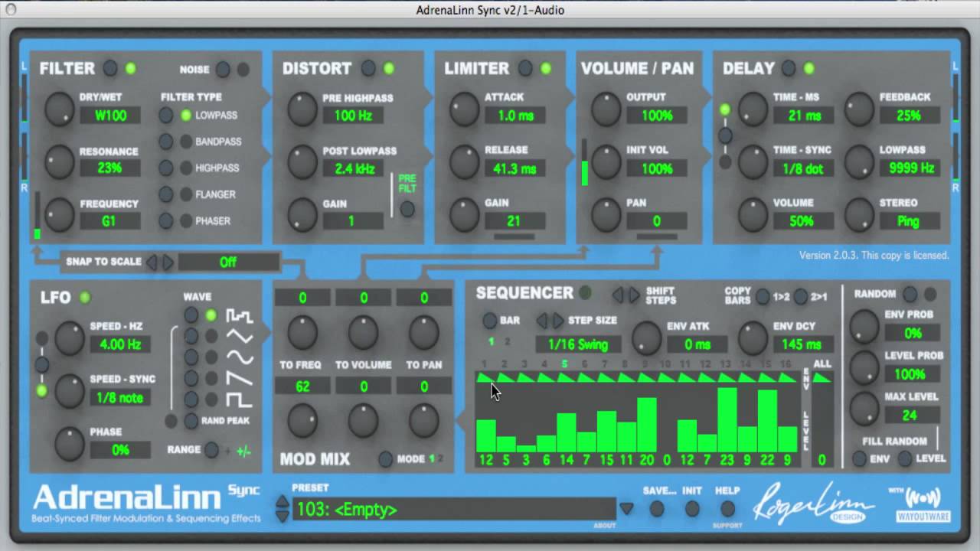
Task: Click the Fill Random Env button
Action: pos(860,458)
